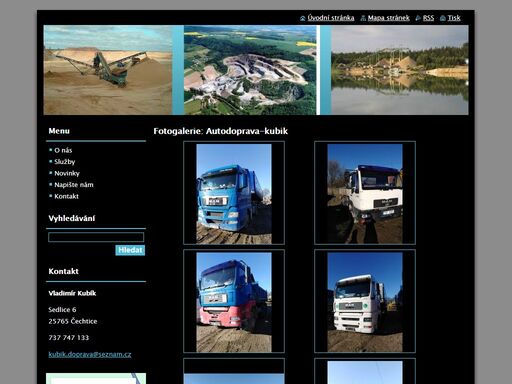Click the sitemap icon beside Mapa stránek
The width and height of the screenshot is (512, 384).
coord(363,18)
